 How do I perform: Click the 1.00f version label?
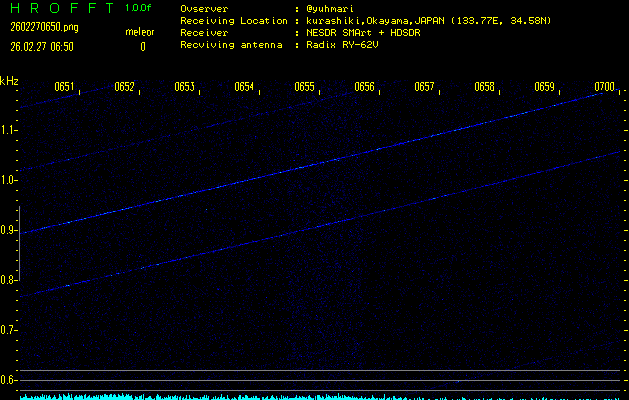click(x=139, y=8)
